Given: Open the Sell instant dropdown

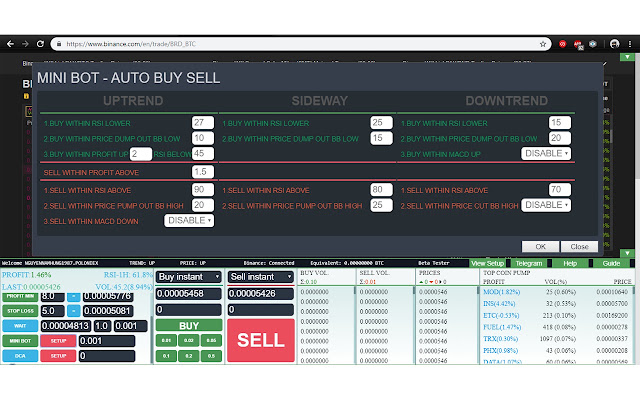Looking at the screenshot, I should click(260, 277).
